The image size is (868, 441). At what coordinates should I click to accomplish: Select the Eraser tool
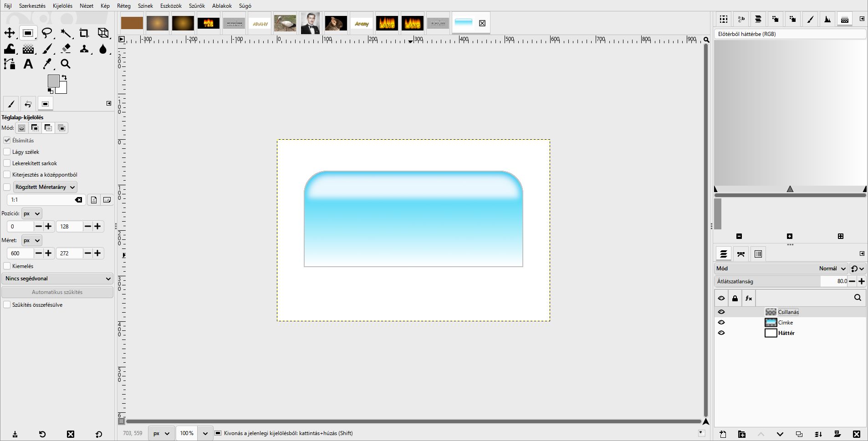[x=66, y=49]
